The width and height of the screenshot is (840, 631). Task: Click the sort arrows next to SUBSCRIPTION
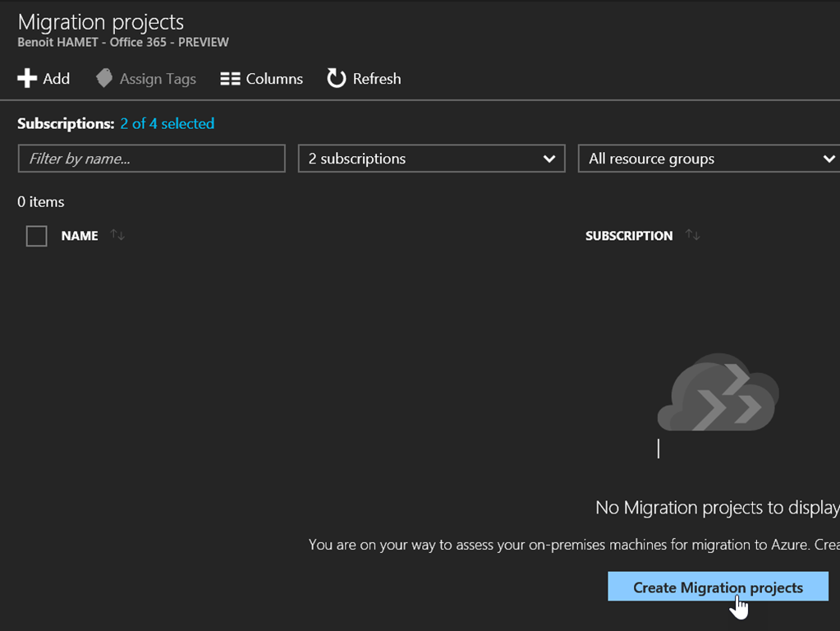point(693,236)
